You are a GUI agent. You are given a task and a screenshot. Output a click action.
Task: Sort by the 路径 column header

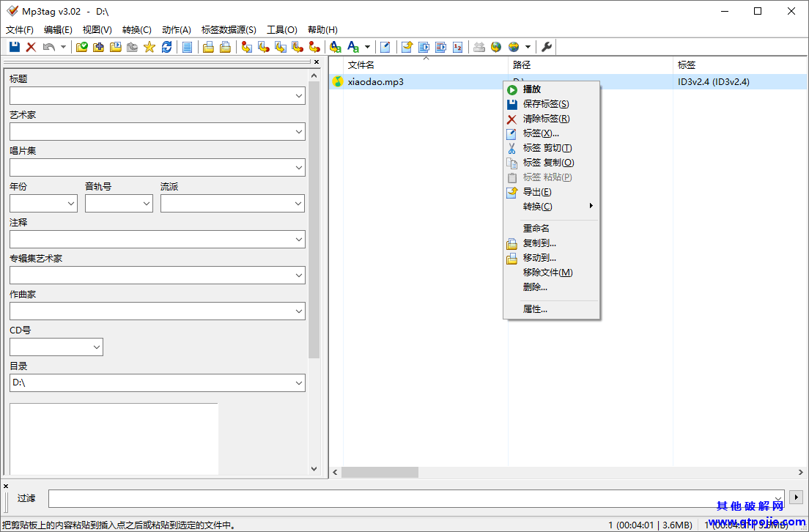pyautogui.click(x=591, y=65)
